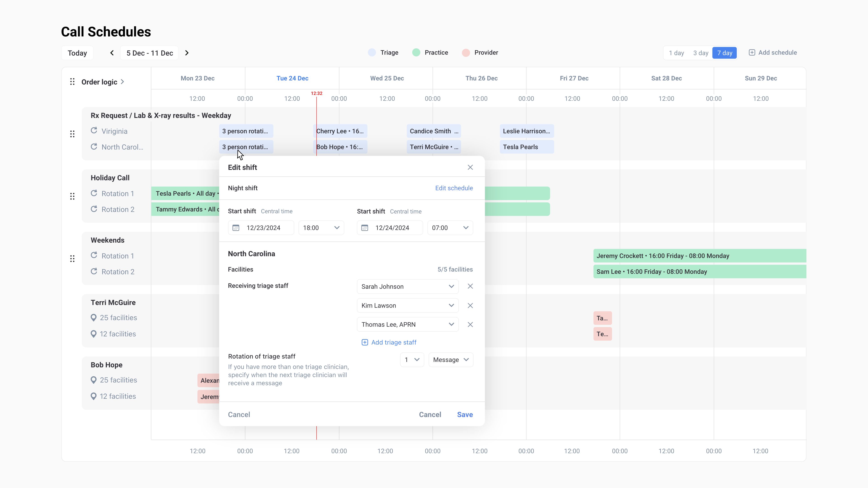Click the rotation icon next to North Carol...

(94, 146)
